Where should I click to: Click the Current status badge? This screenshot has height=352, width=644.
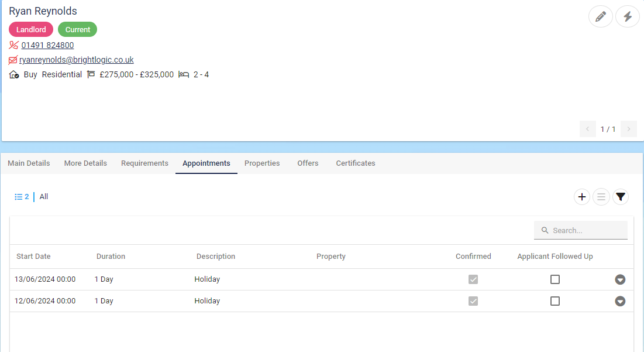78,30
